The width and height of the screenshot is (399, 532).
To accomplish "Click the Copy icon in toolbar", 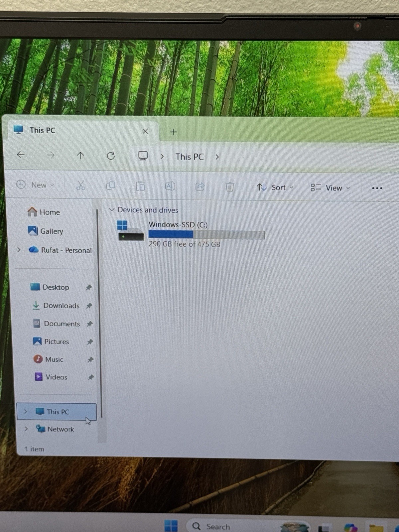I will coord(110,186).
